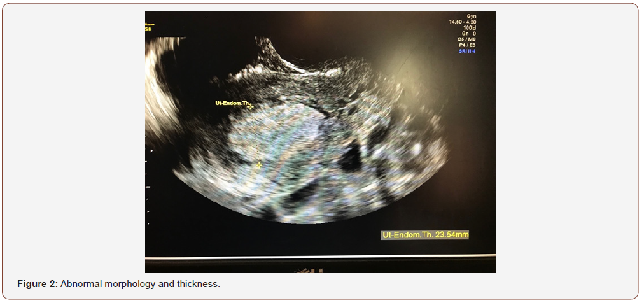The width and height of the screenshot is (644, 303).
Task: Click the 'Gn 0' gain value
Action: click(x=469, y=34)
